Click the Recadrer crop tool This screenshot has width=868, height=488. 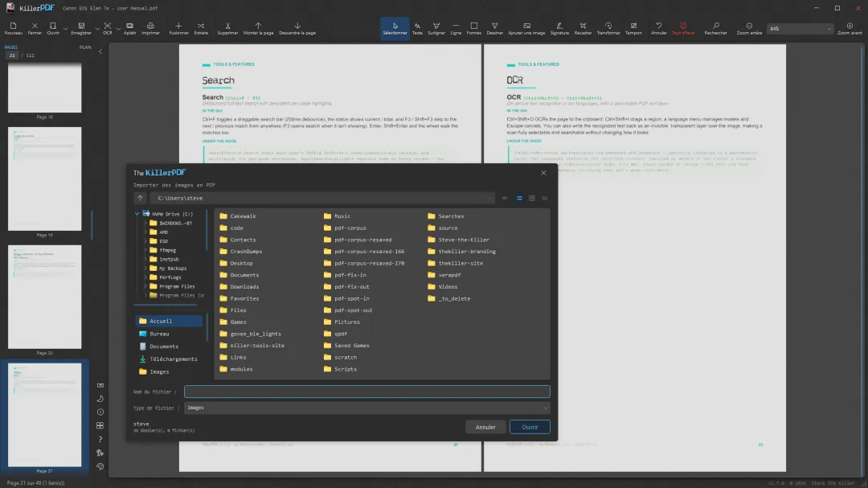[x=583, y=29]
